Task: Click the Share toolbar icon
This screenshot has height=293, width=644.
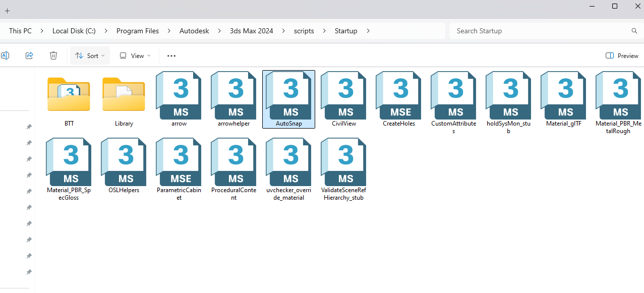Action: (x=29, y=55)
